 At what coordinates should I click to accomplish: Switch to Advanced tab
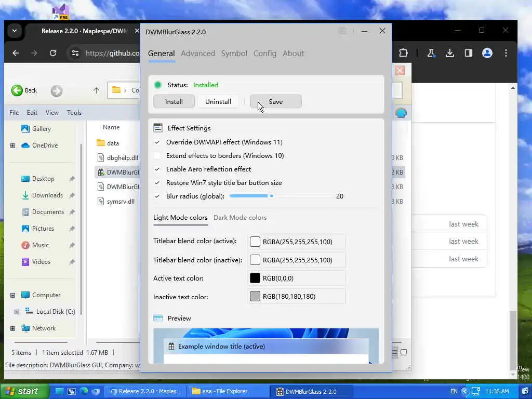pyautogui.click(x=198, y=54)
